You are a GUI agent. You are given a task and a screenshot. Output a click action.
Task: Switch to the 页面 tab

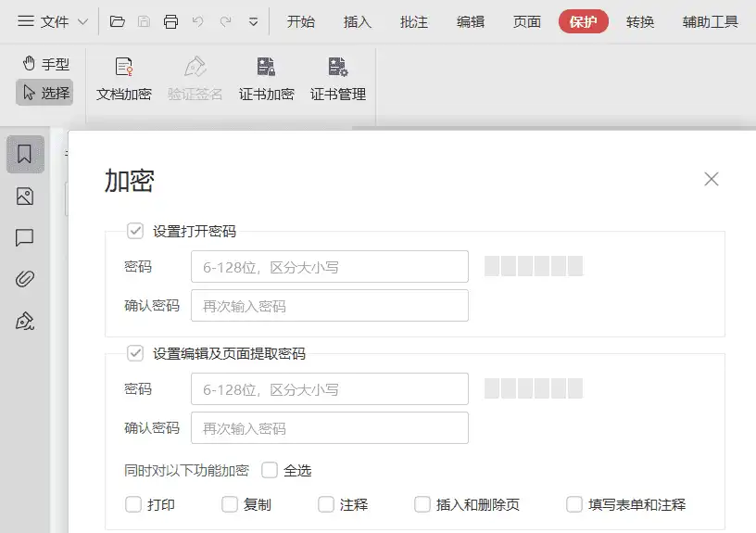(527, 21)
